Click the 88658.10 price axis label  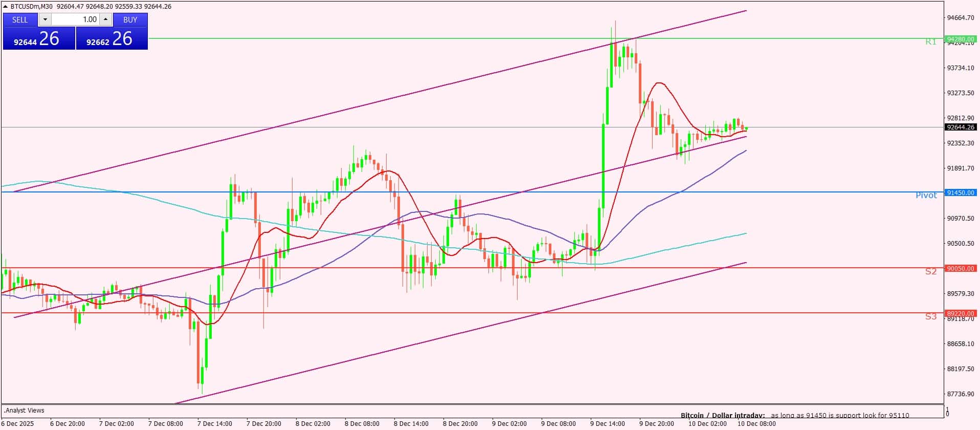[961, 343]
